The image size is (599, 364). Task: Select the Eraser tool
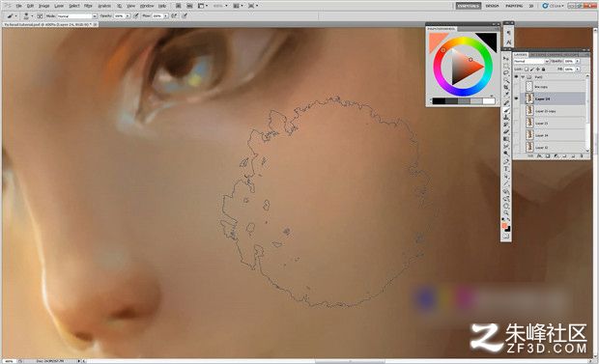(506, 131)
